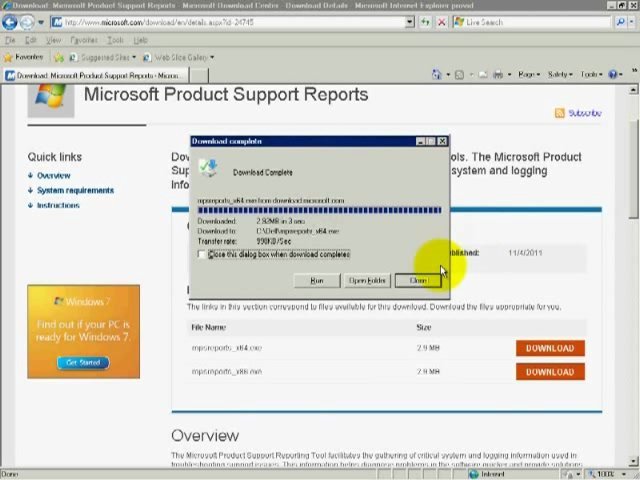This screenshot has width=640, height=480.
Task: Click the browser Forward arrow button
Action: (x=27, y=22)
